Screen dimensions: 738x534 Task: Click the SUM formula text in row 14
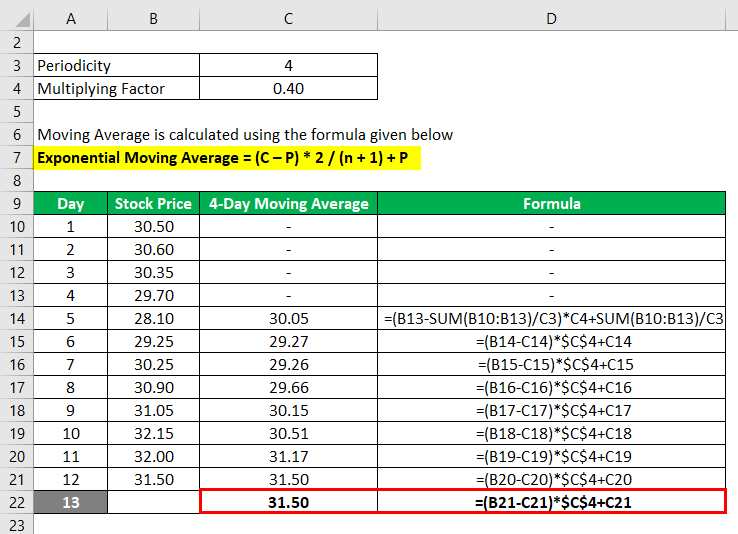coord(553,319)
